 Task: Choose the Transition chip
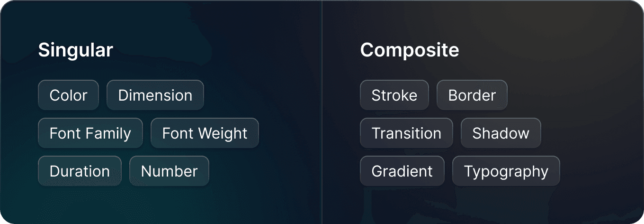point(406,133)
